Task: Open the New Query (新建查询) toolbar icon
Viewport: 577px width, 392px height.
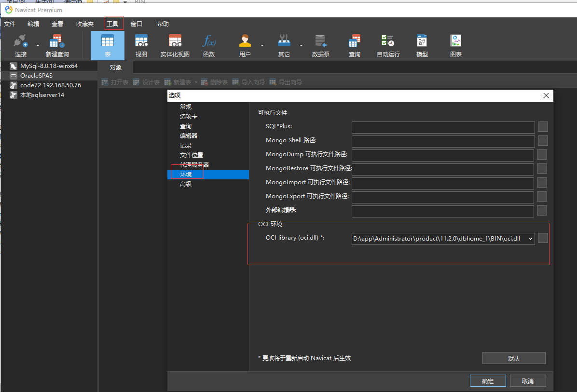Action: tap(57, 46)
